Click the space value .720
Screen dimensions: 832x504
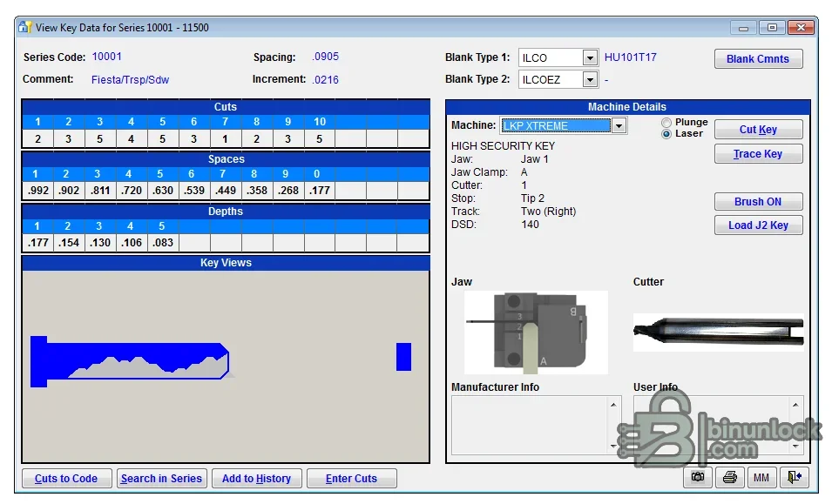pos(131,191)
